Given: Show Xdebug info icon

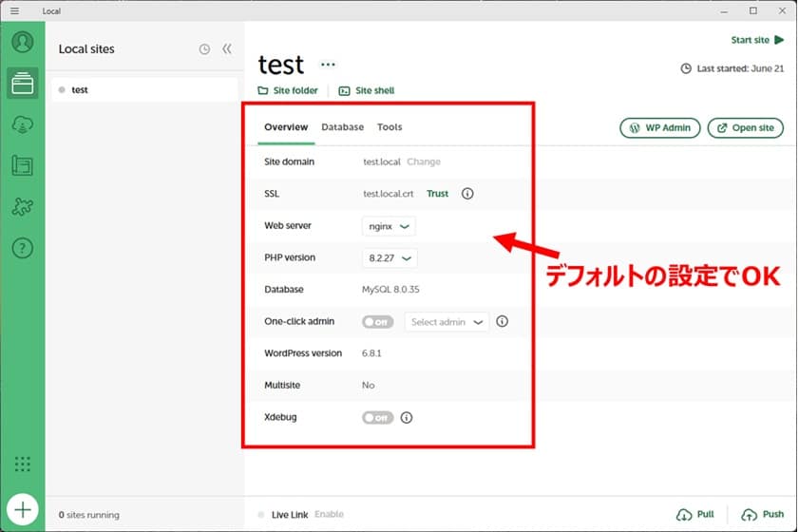Looking at the screenshot, I should point(406,417).
